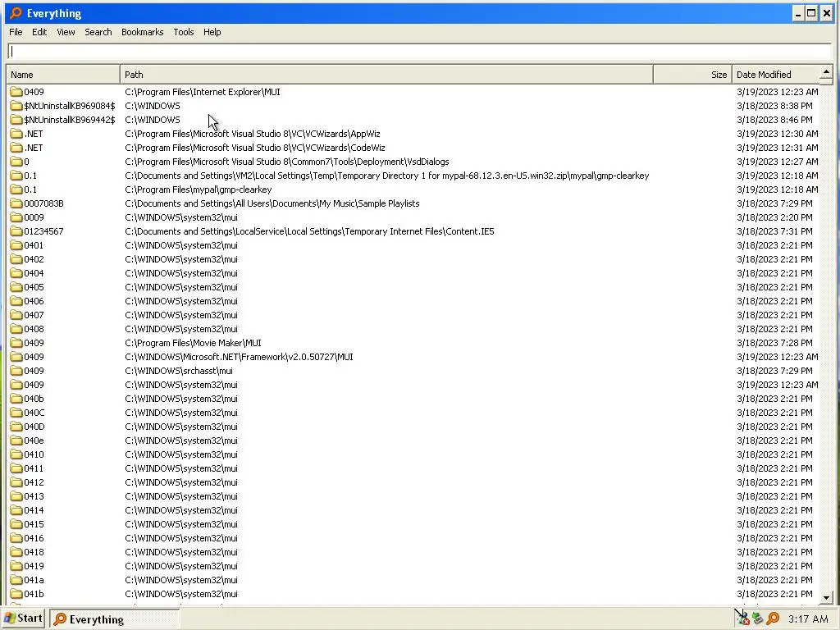
Task: Click Content.IE5 path of 01234567
Action: point(309,231)
